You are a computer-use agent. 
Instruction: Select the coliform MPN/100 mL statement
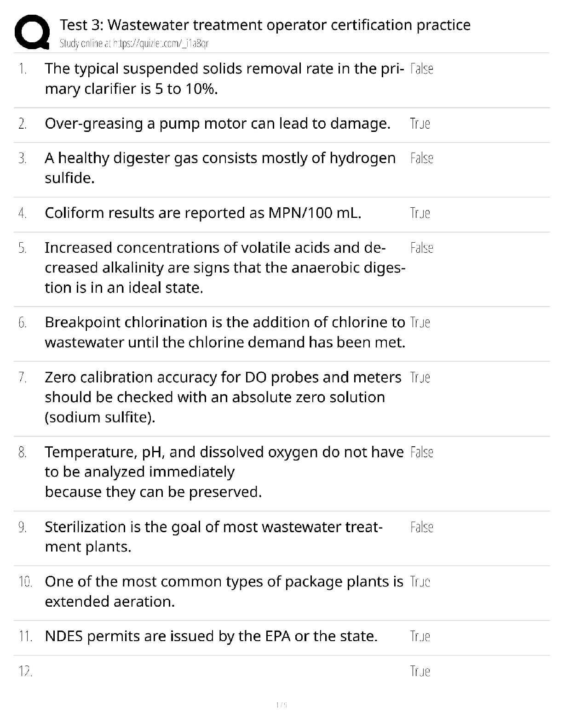[x=203, y=213]
